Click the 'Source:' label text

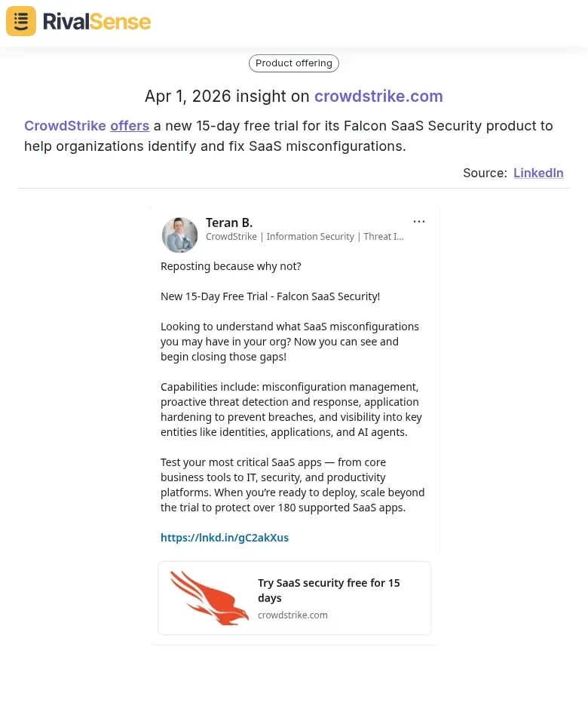point(484,173)
